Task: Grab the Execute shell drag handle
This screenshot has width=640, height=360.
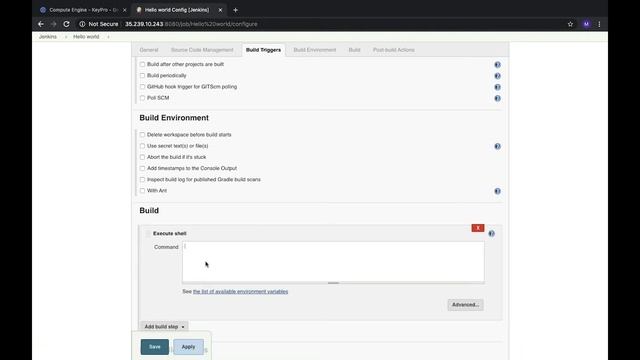Action: coord(148,233)
